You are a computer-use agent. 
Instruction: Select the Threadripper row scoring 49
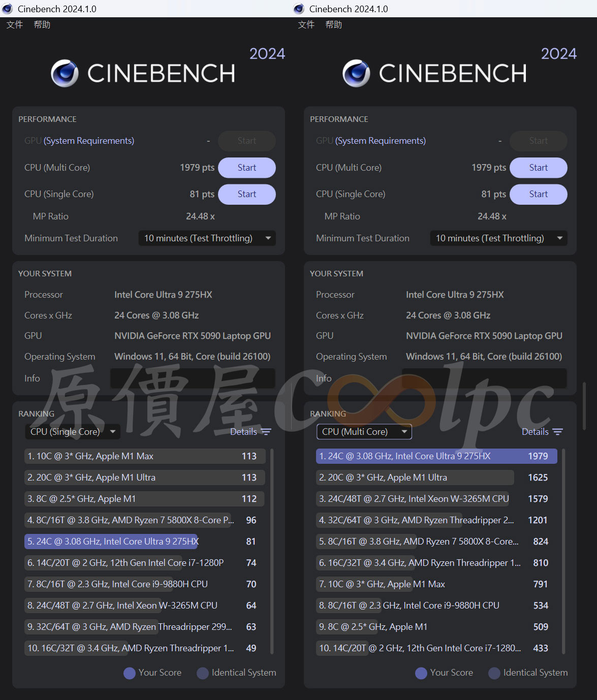click(x=145, y=648)
